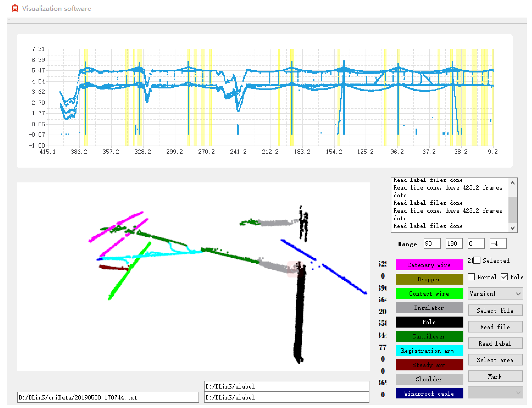The width and height of the screenshot is (532, 408).
Task: Toggle the Selected checkbox
Action: click(x=477, y=260)
